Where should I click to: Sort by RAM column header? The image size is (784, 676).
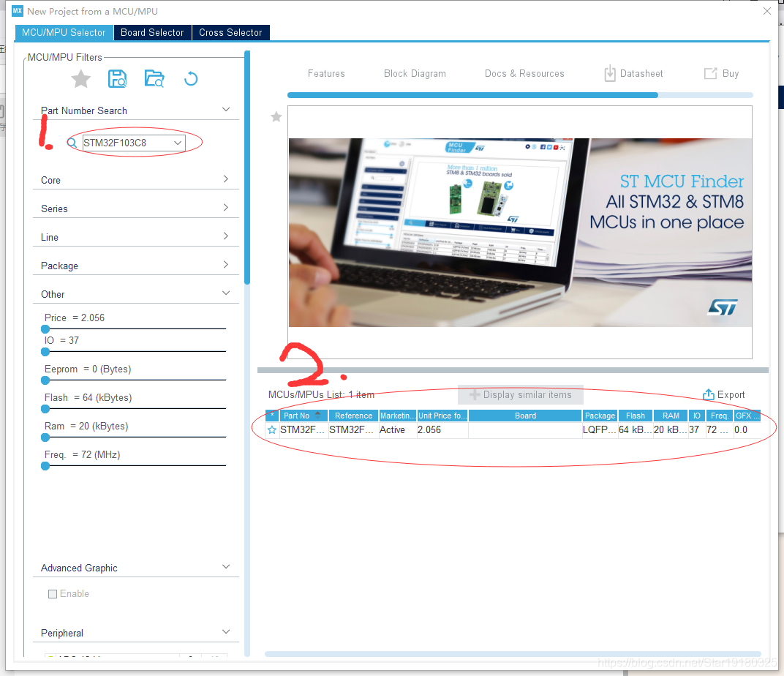click(671, 416)
